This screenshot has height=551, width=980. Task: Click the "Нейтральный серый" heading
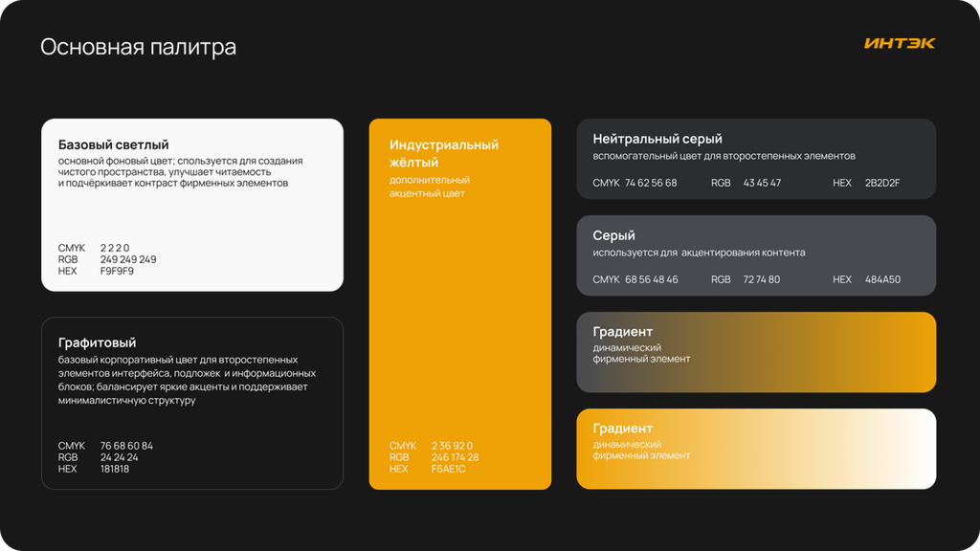[657, 139]
